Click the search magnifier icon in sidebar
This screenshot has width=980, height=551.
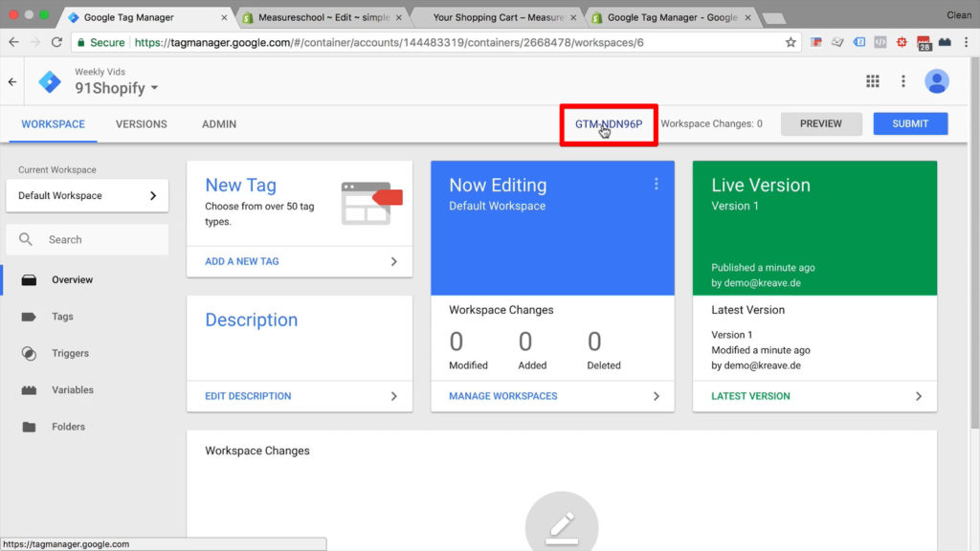click(26, 239)
